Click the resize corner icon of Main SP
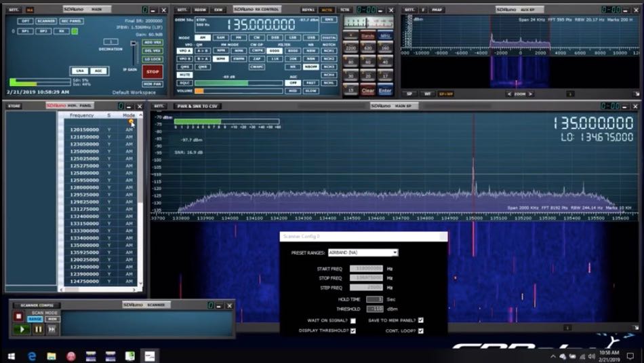This screenshot has width=644, height=363. tap(636, 328)
